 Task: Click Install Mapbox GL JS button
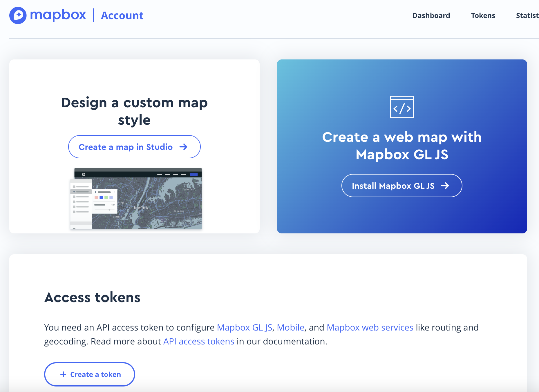pyautogui.click(x=402, y=186)
